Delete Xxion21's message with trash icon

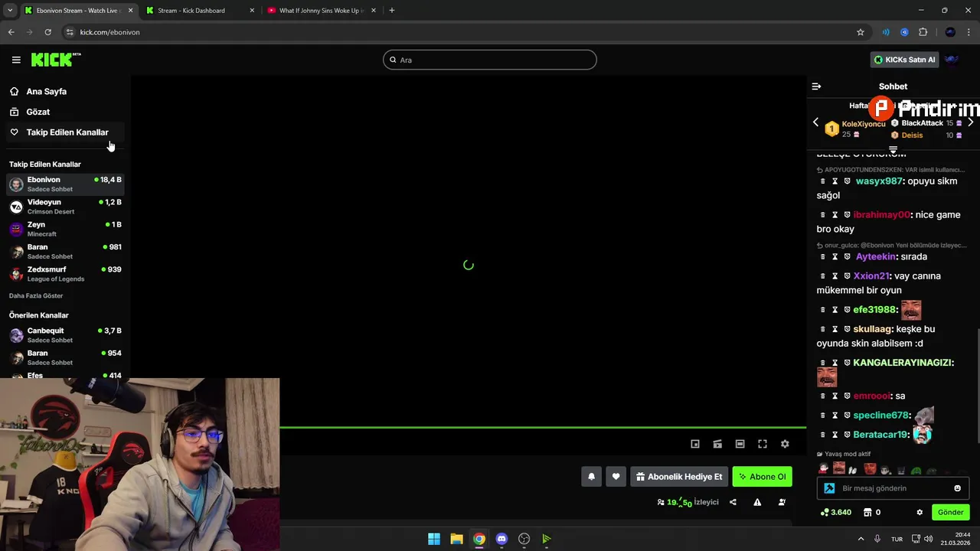[x=823, y=275]
